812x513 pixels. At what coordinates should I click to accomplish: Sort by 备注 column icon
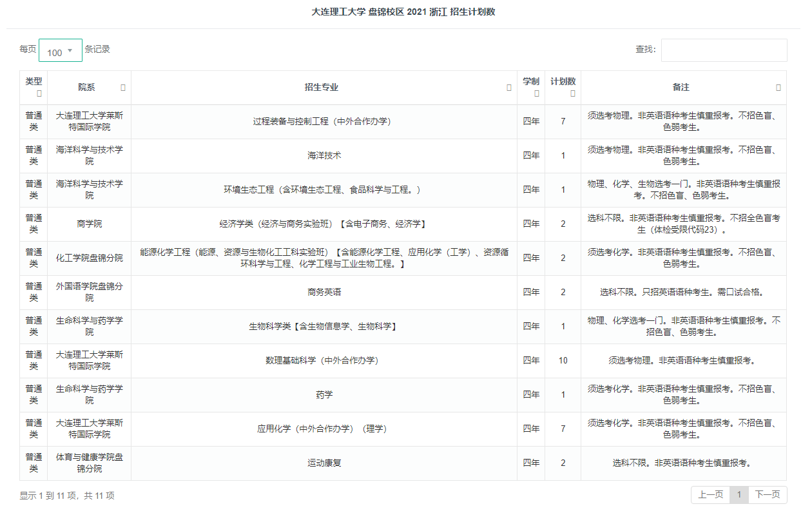pos(778,87)
